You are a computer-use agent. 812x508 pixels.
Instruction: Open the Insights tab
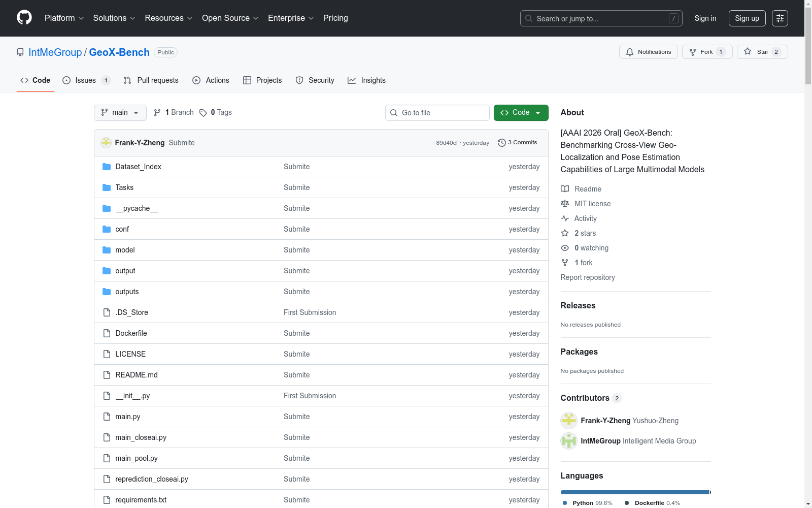click(366, 80)
